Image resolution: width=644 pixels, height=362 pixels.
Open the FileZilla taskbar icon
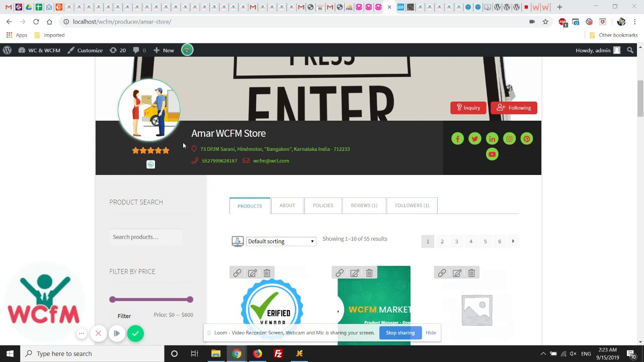coord(278,353)
